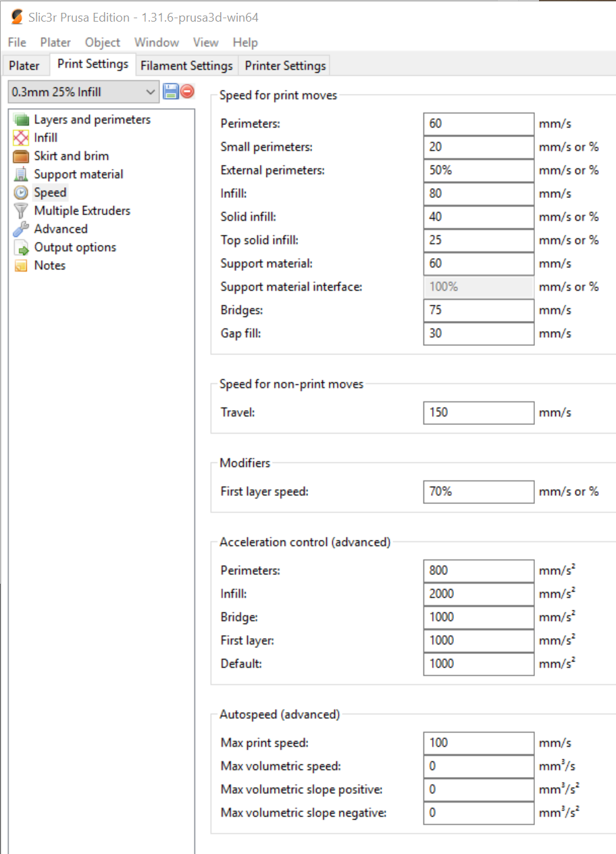Click the Autospeed (advanced) group heading
616x854 pixels.
(280, 714)
